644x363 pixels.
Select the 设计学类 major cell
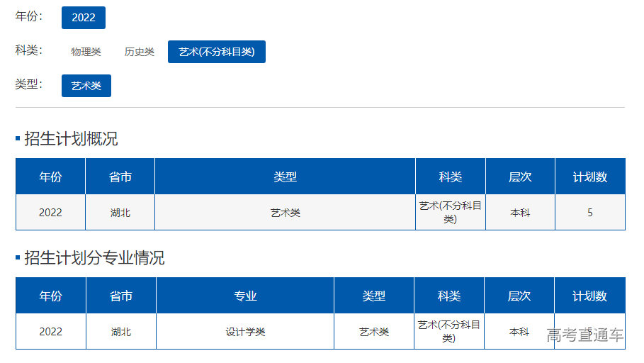(x=245, y=332)
